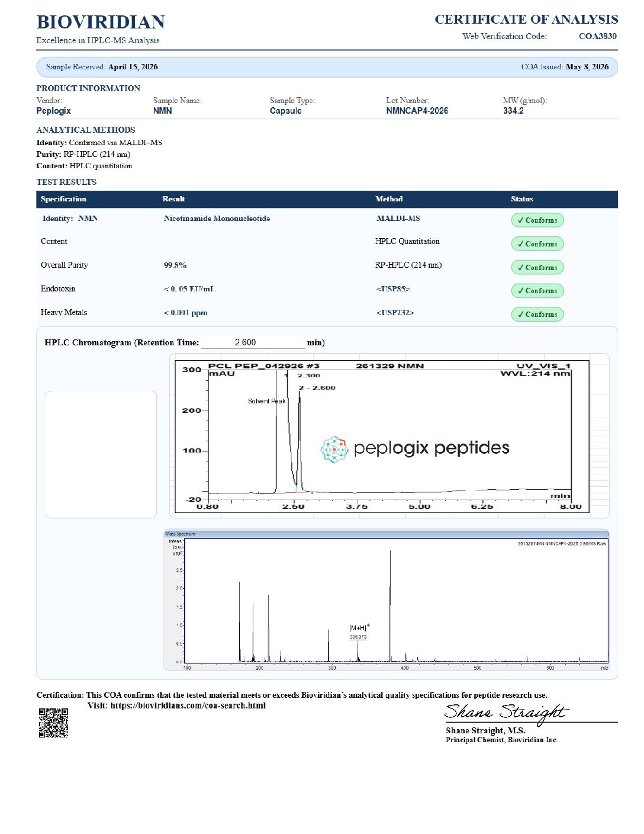
Task: Select the Nicotinamide Mononucleotide result
Action: coord(217,219)
